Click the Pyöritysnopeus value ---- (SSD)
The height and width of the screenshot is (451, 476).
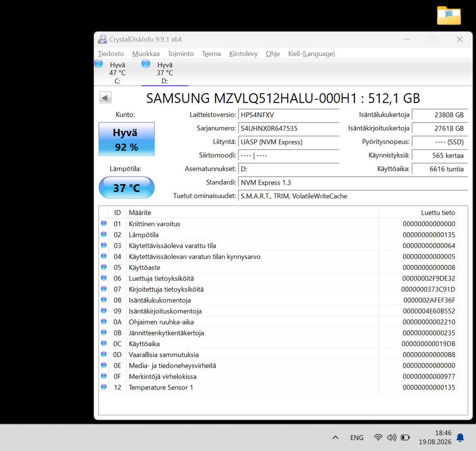pos(440,142)
